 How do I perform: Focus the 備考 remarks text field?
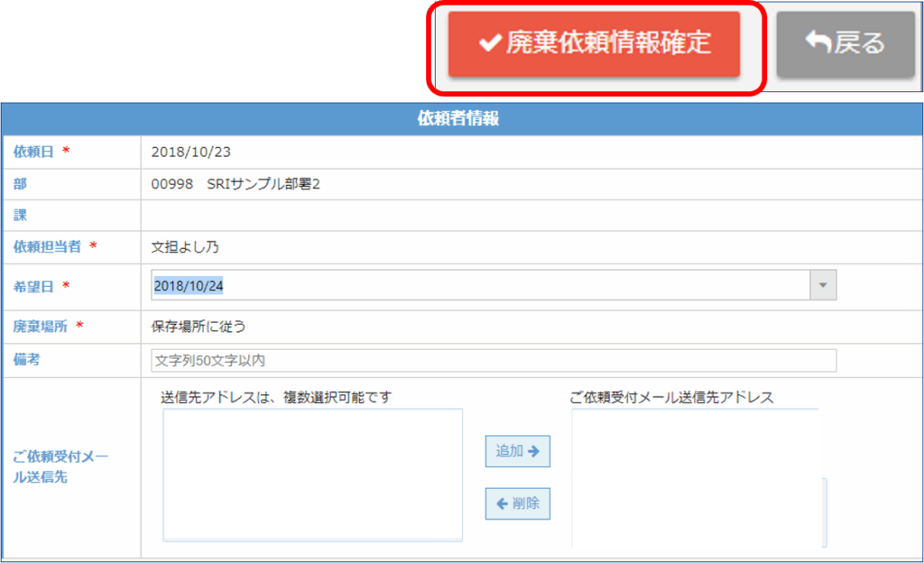(x=494, y=361)
